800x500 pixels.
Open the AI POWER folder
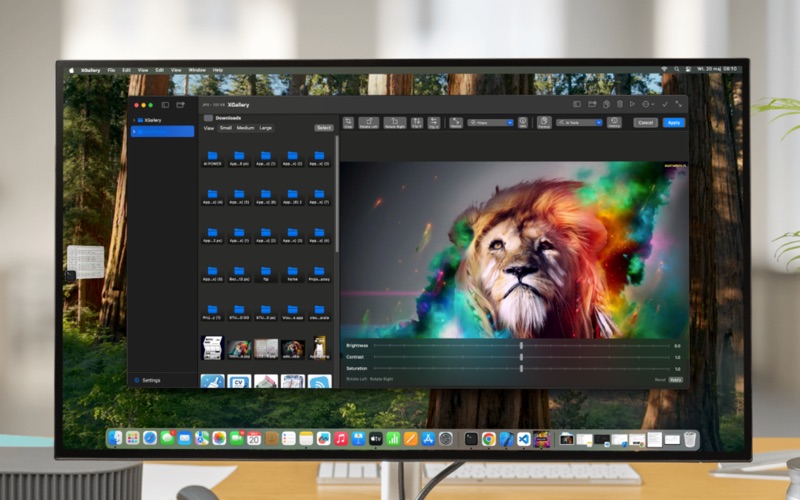click(212, 158)
